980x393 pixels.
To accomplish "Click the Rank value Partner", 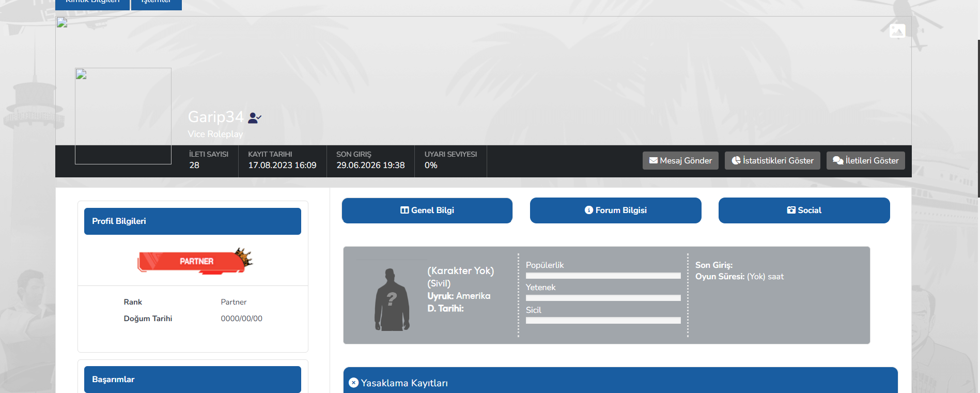I will [x=234, y=302].
